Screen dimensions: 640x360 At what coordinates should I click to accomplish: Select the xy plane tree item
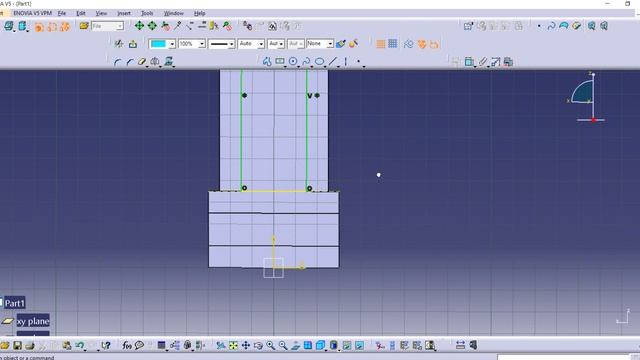pos(33,321)
